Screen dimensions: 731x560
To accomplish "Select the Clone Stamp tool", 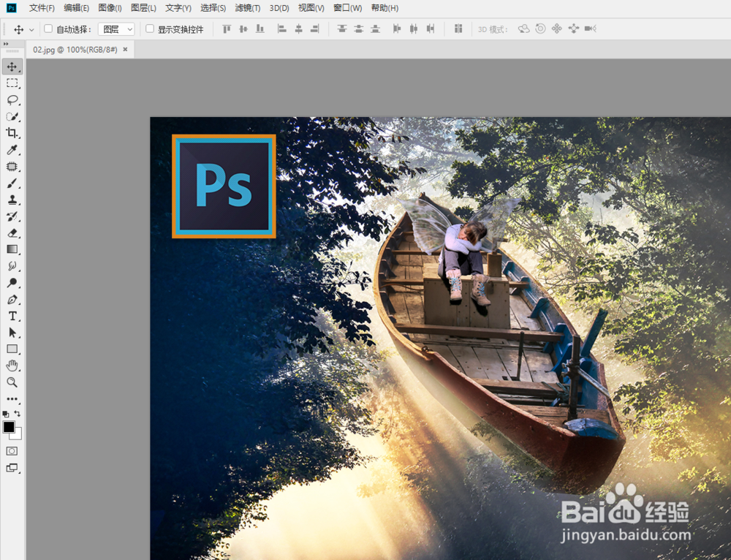I will click(12, 200).
